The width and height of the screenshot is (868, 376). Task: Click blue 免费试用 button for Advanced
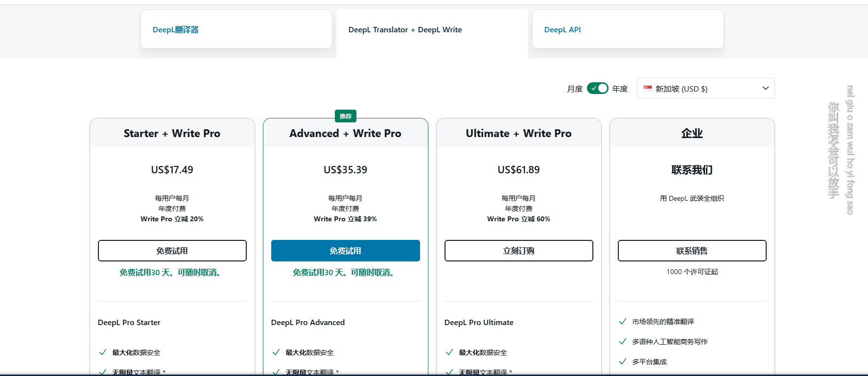click(346, 251)
